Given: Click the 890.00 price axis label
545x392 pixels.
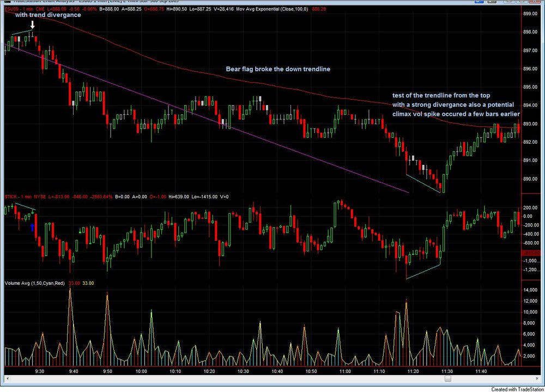Looking at the screenshot, I should point(530,179).
